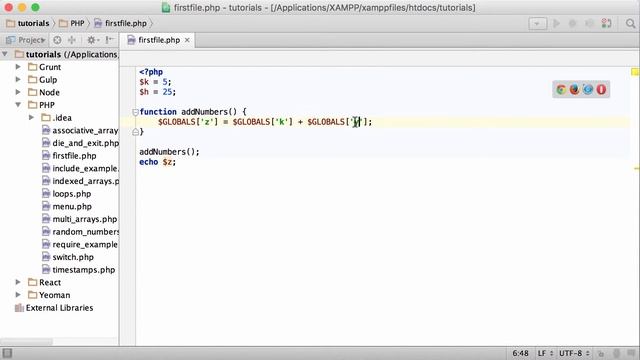Change UTF-8 file encoding in status bar
This screenshot has height=360, width=640.
click(574, 353)
